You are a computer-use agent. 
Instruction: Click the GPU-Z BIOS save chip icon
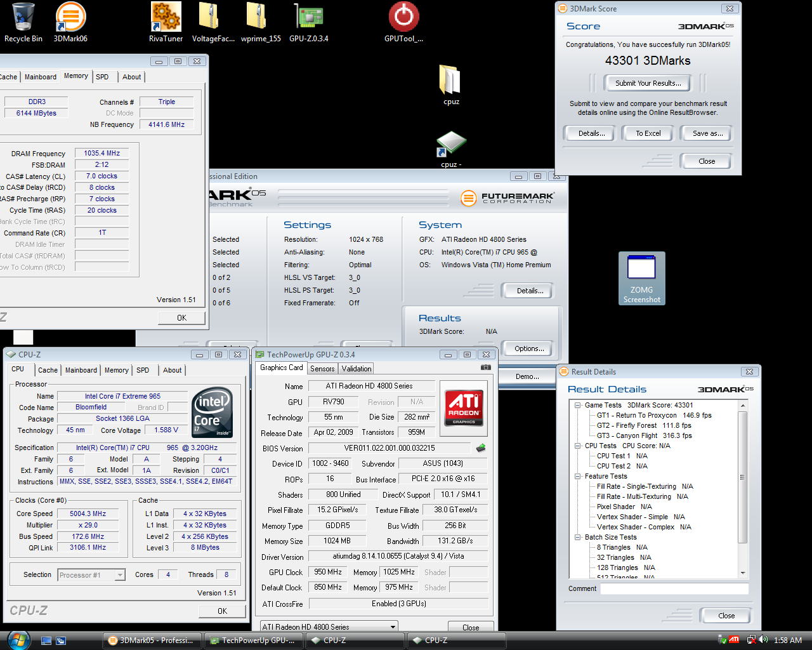481,448
